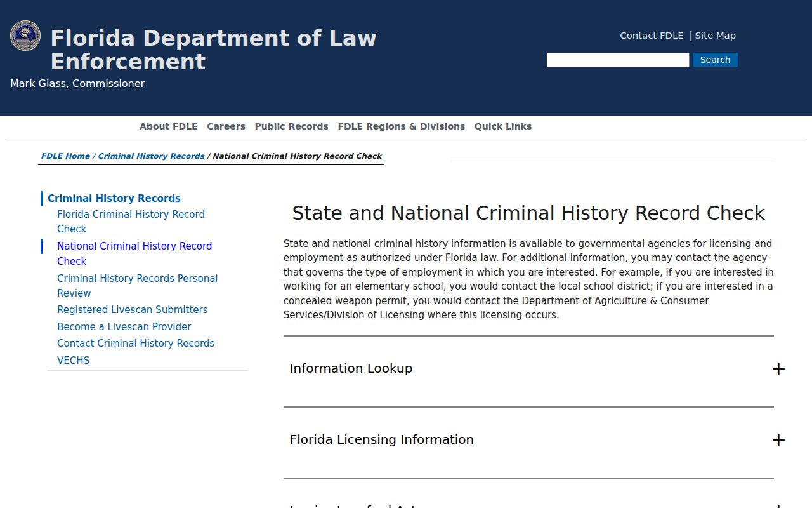Screen dimensions: 812x508
Task: Open the FDLE Regions & Divisions menu
Action: pyautogui.click(x=402, y=126)
